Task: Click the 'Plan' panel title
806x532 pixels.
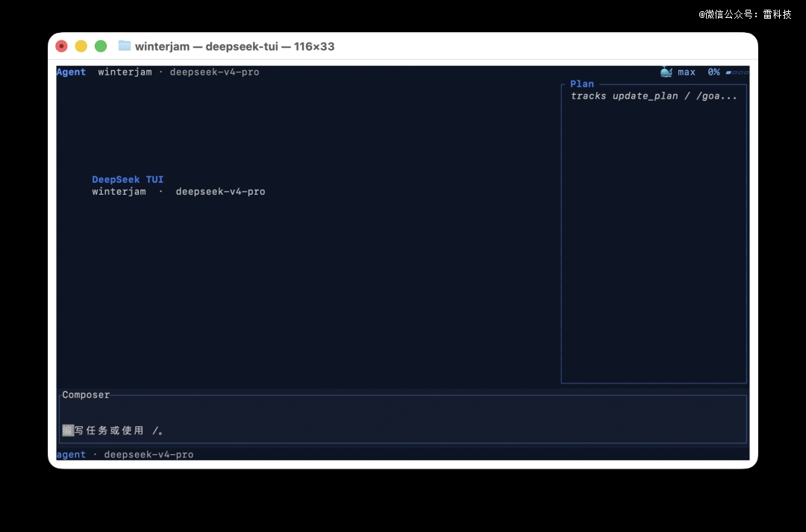Action: click(582, 84)
